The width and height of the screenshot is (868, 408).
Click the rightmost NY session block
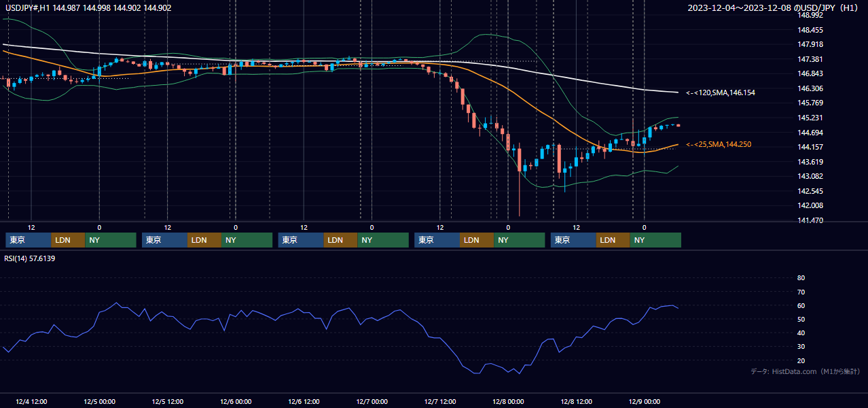tap(655, 240)
